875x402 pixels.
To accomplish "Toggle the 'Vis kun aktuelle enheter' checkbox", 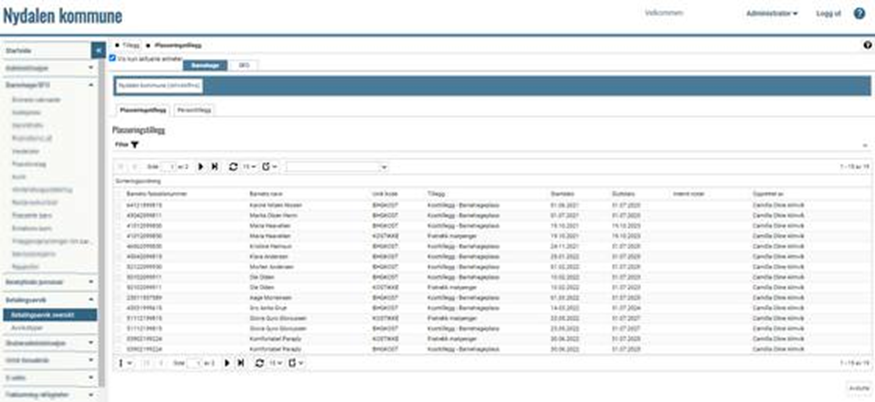I will coord(113,58).
